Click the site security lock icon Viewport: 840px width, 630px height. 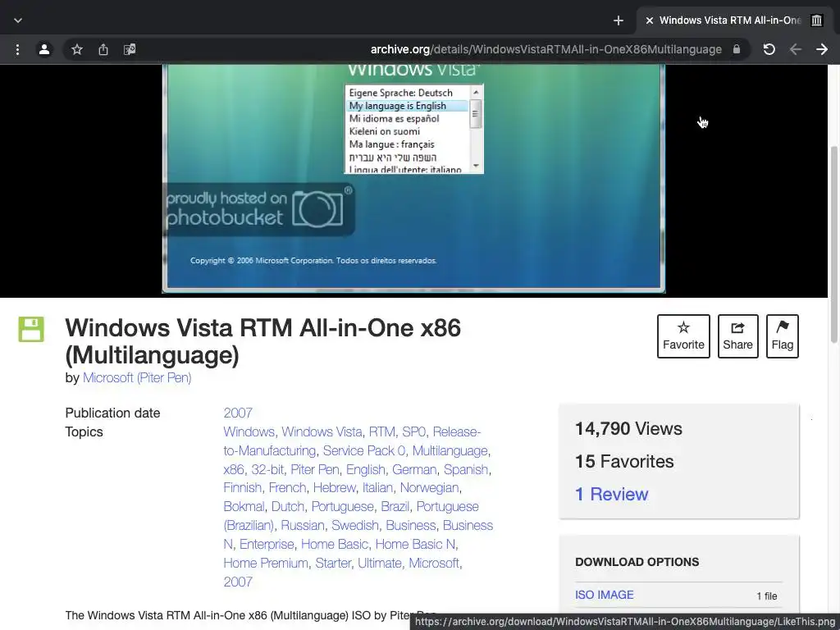pos(737,49)
